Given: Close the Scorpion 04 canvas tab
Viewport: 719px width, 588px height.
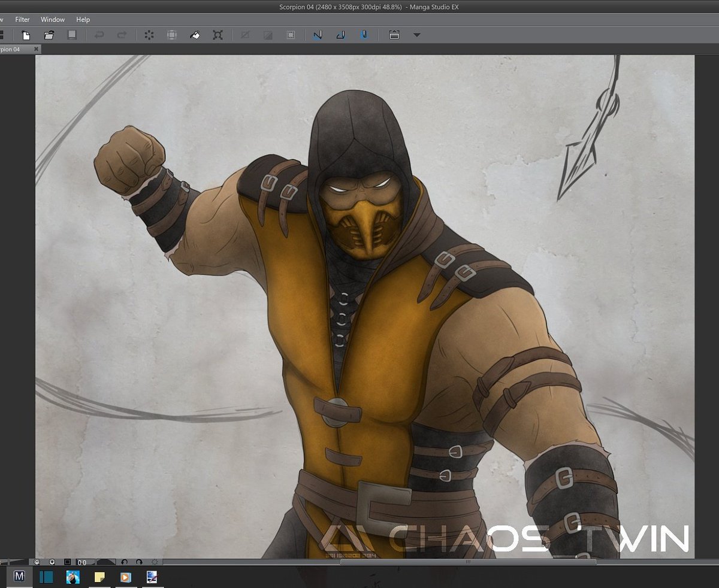Looking at the screenshot, I should tap(36, 49).
